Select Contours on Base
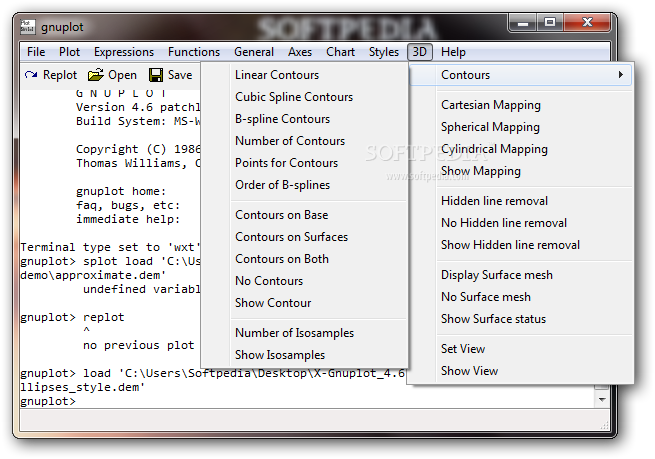This screenshot has width=655, height=459. 304,215
